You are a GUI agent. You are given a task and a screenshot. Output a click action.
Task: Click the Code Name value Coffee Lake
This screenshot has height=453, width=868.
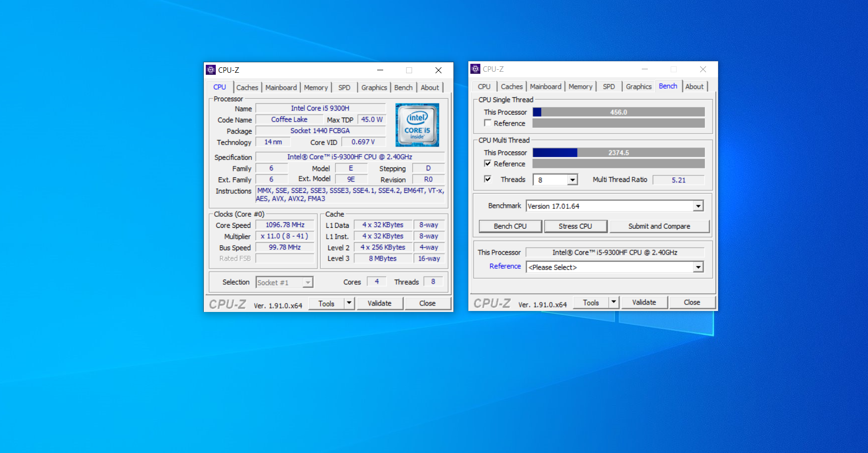click(289, 120)
